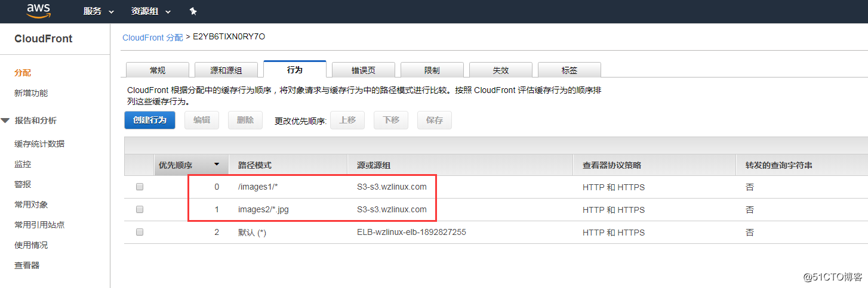This screenshot has width=868, height=288.
Task: Collapse the 报告和分析 sidebar section
Action: tap(5, 120)
